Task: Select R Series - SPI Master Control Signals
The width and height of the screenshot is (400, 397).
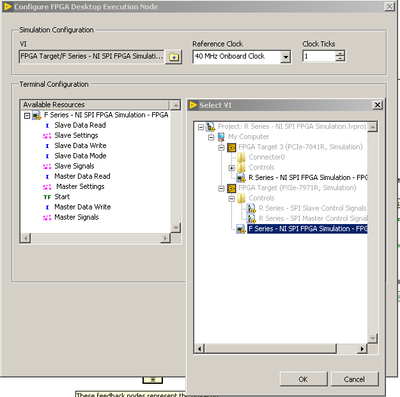Action: (x=313, y=219)
